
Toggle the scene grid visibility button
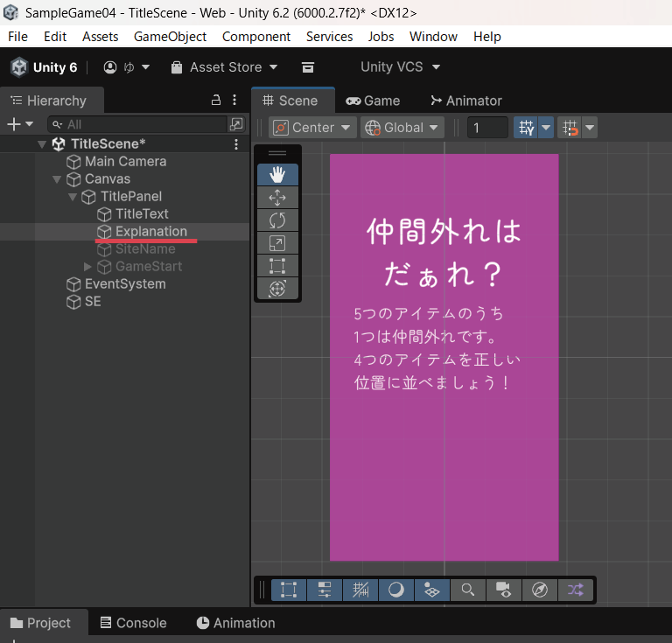pyautogui.click(x=526, y=128)
